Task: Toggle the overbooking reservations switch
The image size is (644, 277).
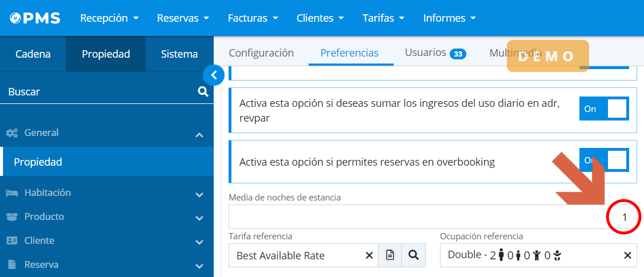Action: tap(604, 160)
